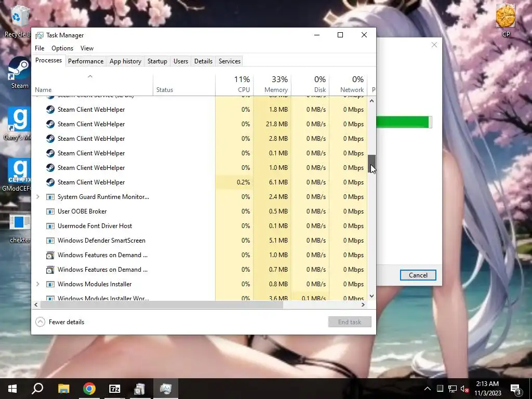This screenshot has height=399, width=532.
Task: Open the View menu
Action: pyautogui.click(x=87, y=48)
